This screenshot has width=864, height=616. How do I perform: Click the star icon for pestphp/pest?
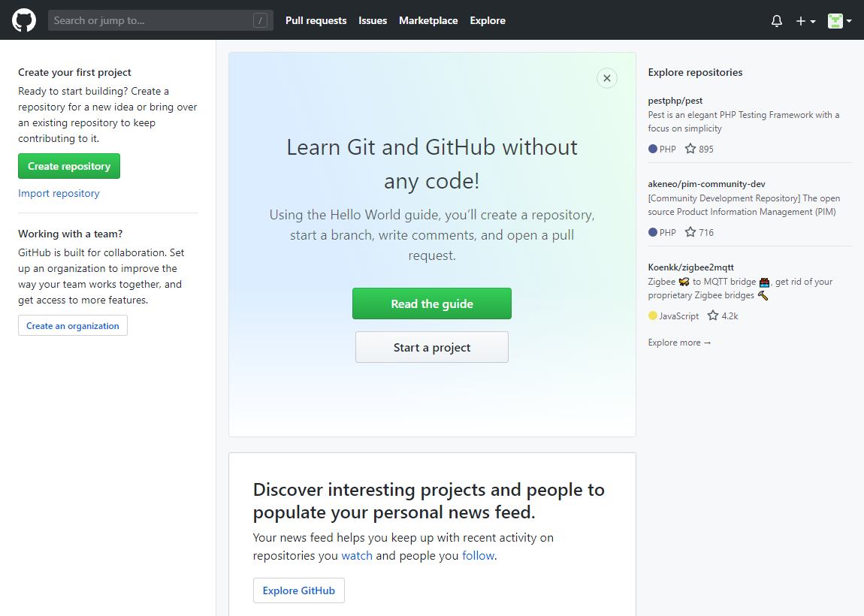tap(690, 149)
